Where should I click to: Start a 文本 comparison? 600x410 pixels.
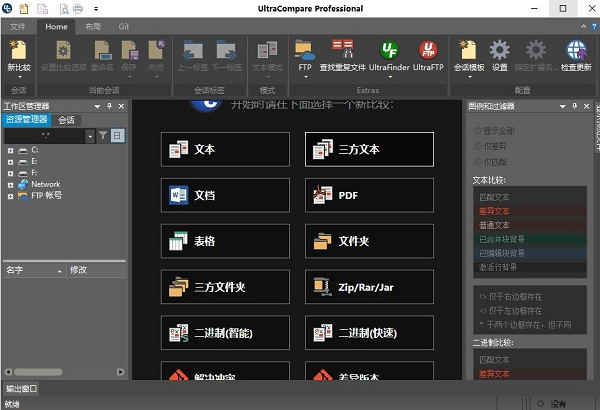click(x=225, y=149)
